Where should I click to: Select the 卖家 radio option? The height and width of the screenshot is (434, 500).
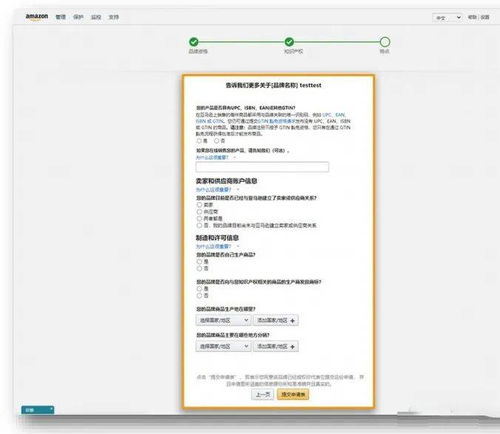click(199, 205)
